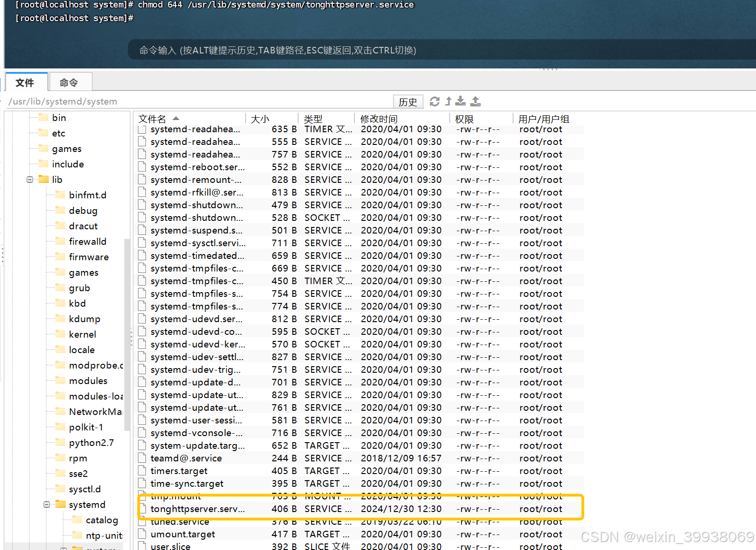Image resolution: width=756 pixels, height=550 pixels.
Task: Click the catalog folder icon
Action: click(77, 520)
